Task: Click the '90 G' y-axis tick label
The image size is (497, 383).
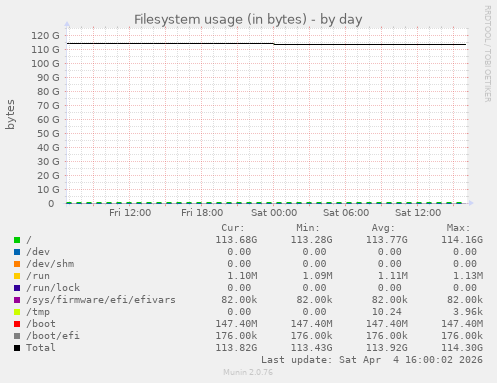Action: click(48, 77)
